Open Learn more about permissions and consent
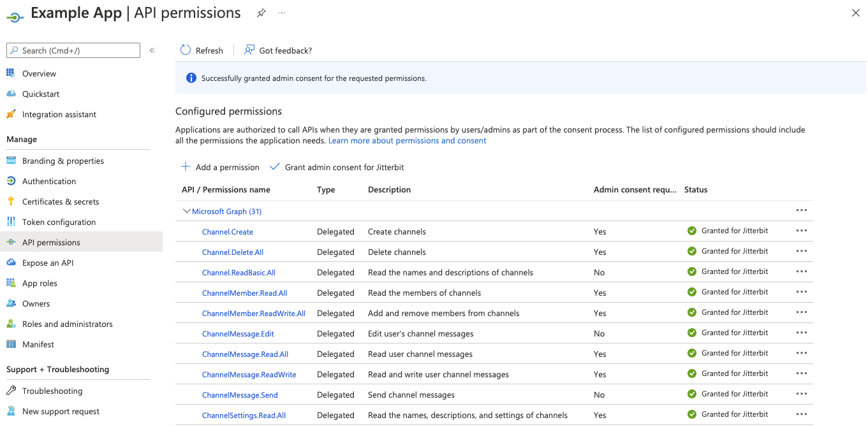The height and width of the screenshot is (427, 868). (x=407, y=140)
